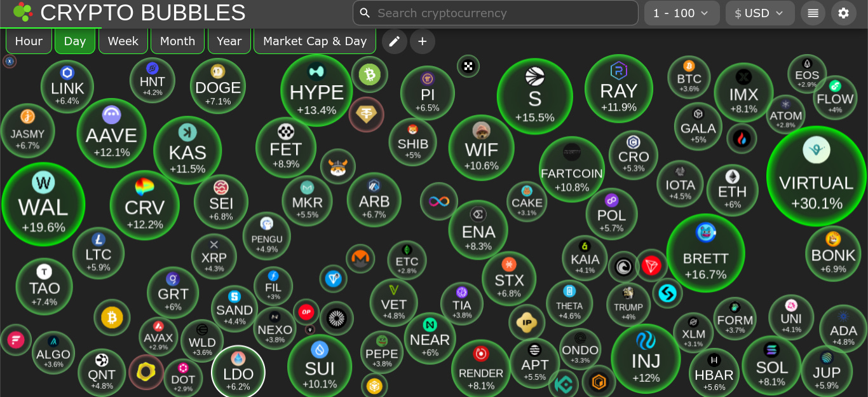868x397 pixels.
Task: Select the BNB yellow cube bubble
Action: [374, 386]
